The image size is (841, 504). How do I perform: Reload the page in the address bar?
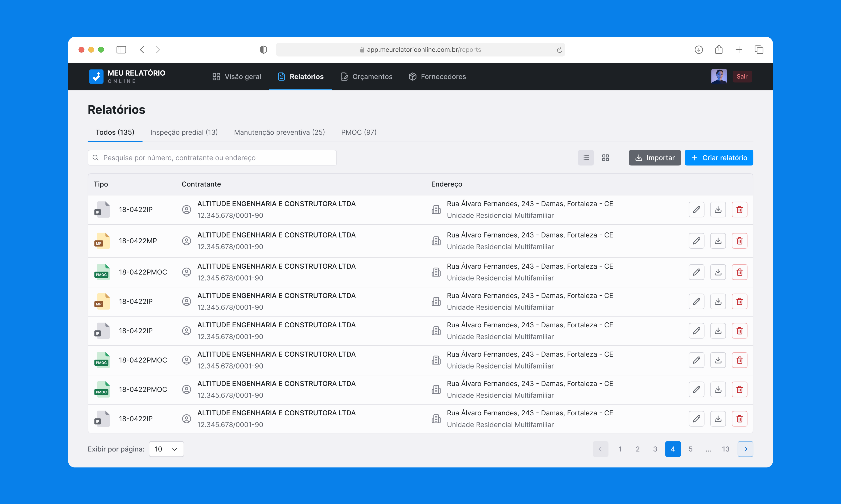559,50
